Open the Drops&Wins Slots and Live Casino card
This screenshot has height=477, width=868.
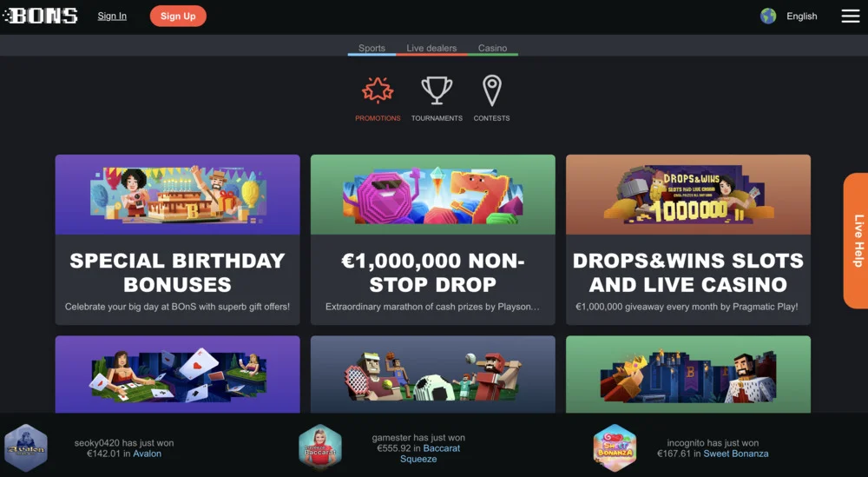pyautogui.click(x=688, y=239)
